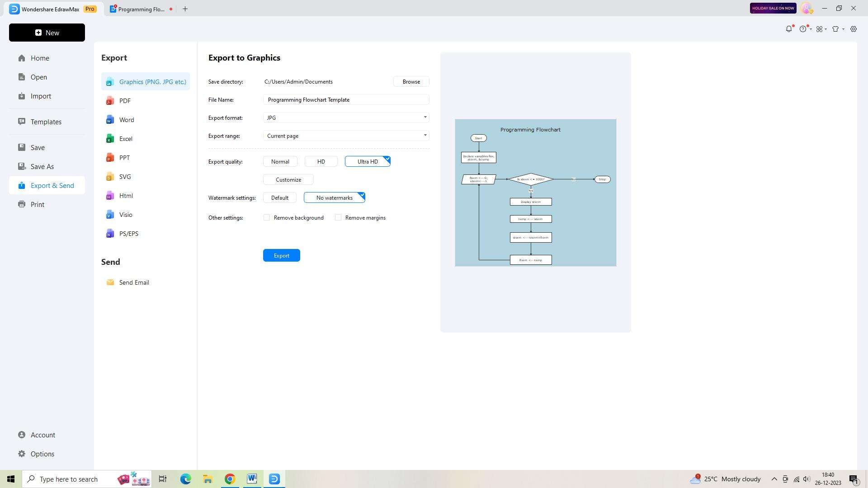Image resolution: width=868 pixels, height=488 pixels.
Task: Click the Browse button for directory
Action: tap(411, 82)
